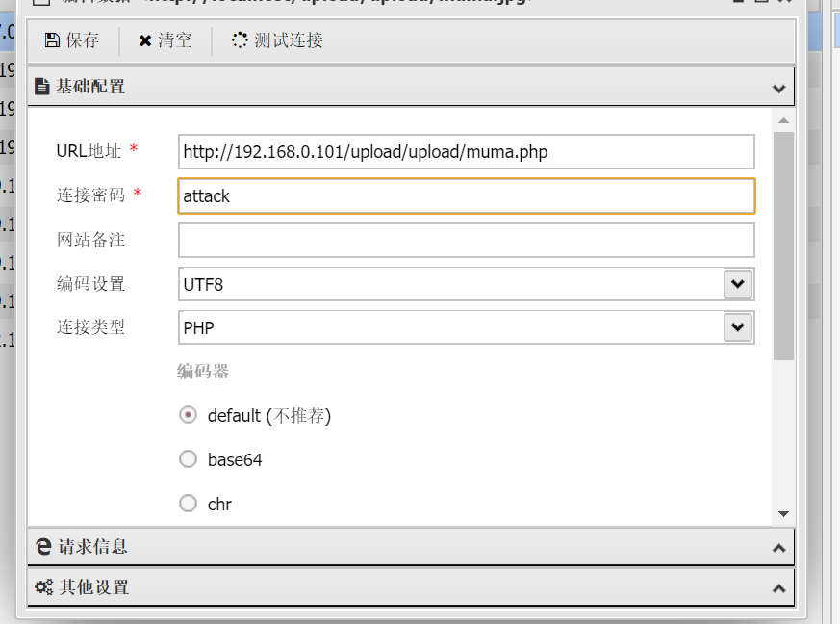
Task: Open the 连接类型 PHP dropdown
Action: tap(737, 327)
